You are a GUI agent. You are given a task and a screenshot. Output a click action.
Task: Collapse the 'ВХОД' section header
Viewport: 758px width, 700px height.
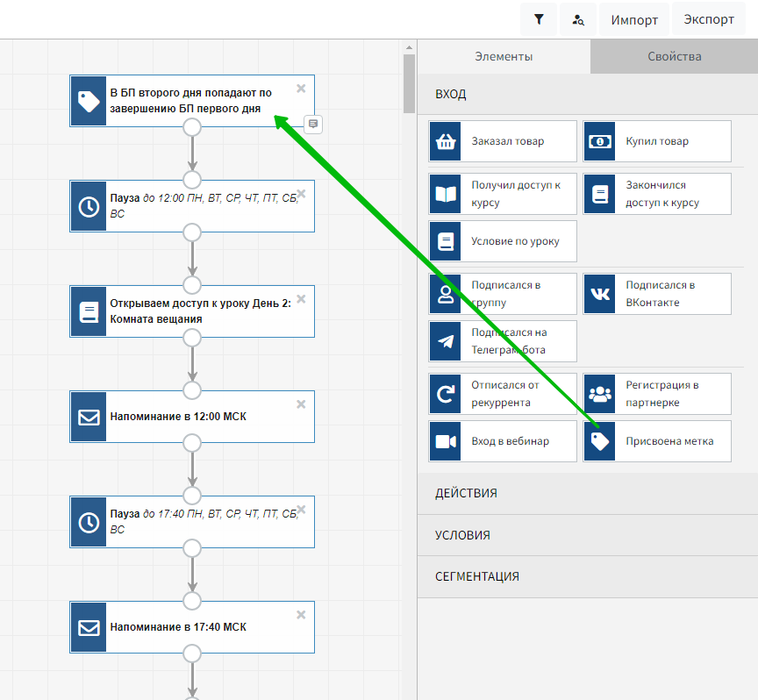[587, 95]
